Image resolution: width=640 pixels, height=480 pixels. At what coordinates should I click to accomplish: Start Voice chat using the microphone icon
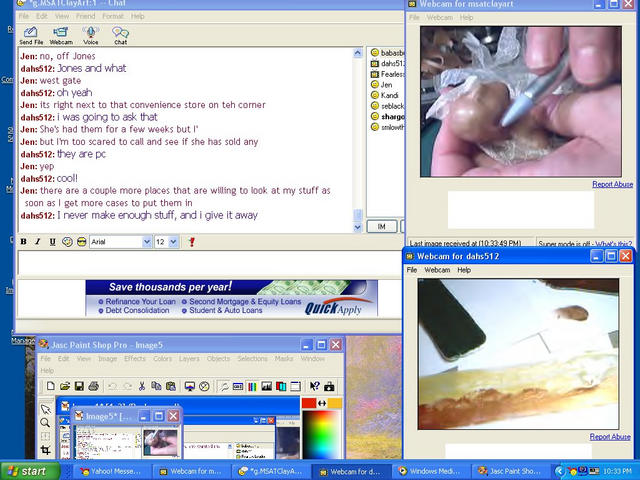91,35
